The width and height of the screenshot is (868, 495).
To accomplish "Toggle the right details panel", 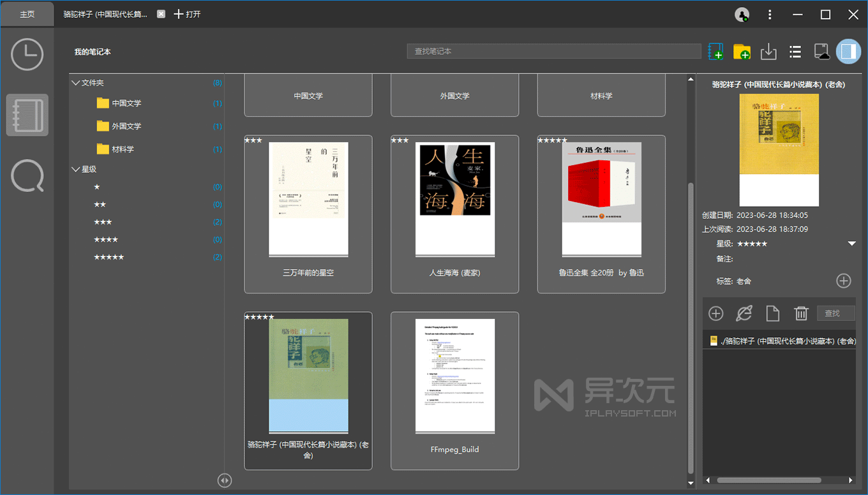I will pyautogui.click(x=848, y=52).
